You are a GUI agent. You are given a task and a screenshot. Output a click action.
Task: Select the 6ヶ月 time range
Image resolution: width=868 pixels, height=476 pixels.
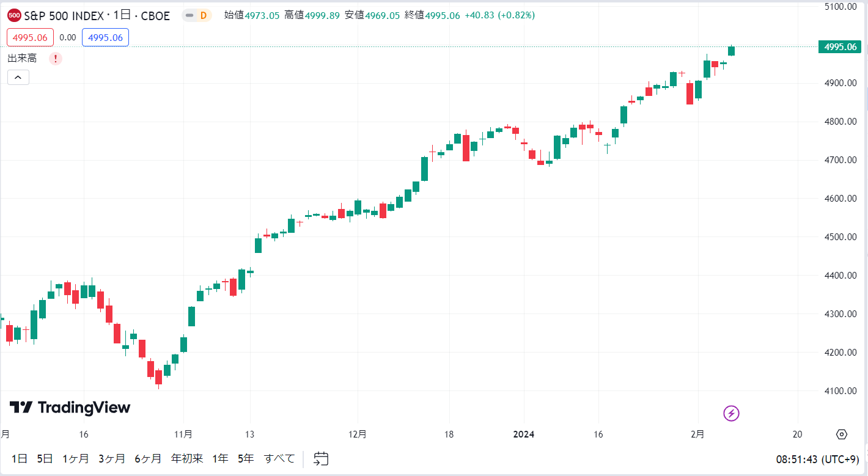tap(148, 458)
